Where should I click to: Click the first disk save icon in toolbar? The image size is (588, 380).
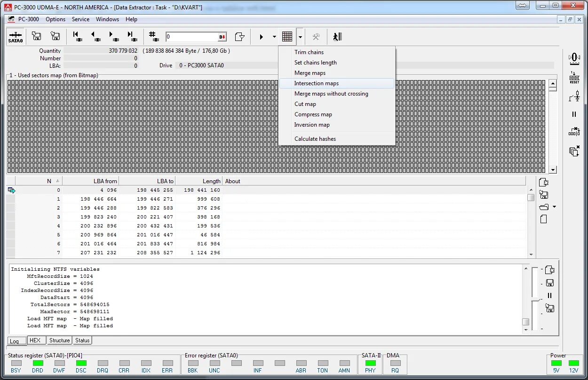(x=36, y=36)
